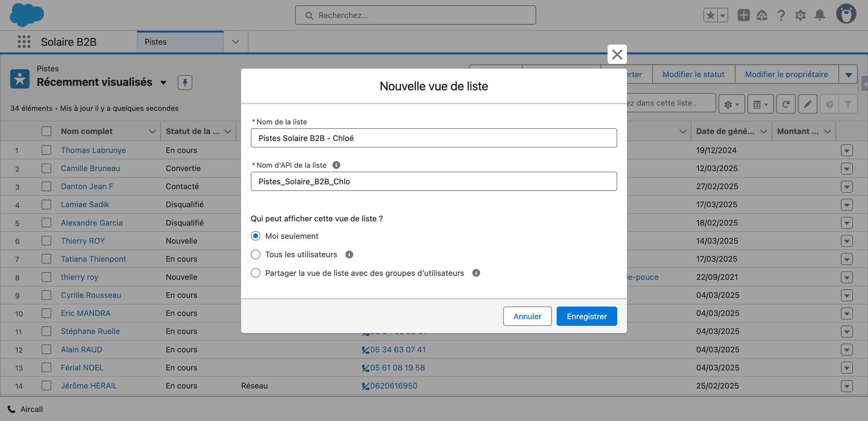Click the Favorites star icon

(711, 15)
